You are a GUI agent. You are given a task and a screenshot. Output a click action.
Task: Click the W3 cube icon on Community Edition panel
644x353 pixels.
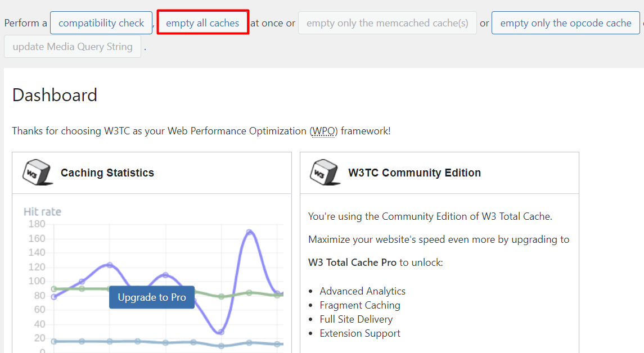[x=324, y=173]
